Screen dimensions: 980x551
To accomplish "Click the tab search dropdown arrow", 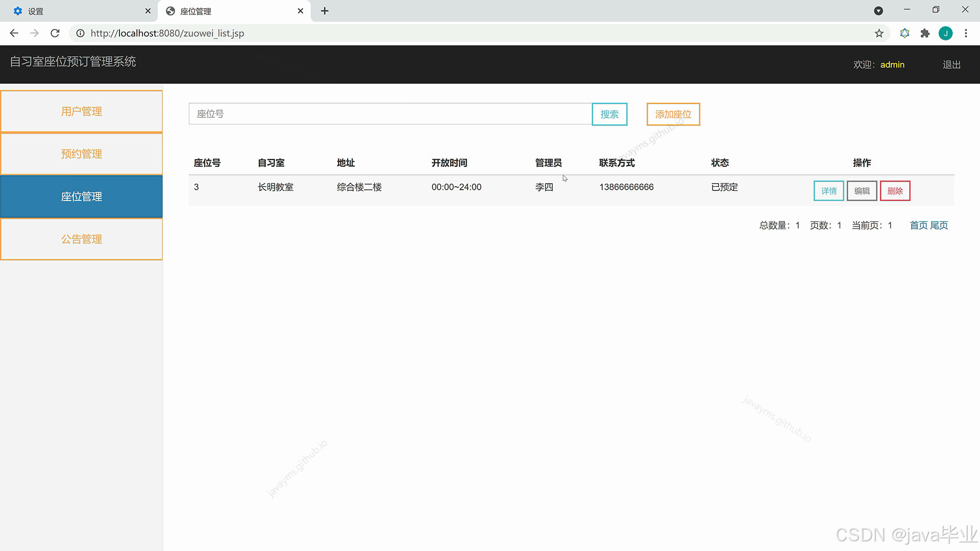I will [x=878, y=11].
